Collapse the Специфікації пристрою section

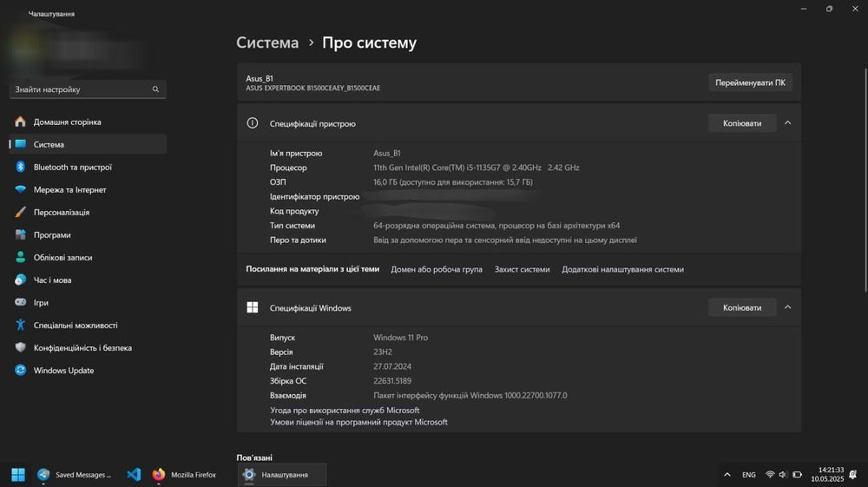(787, 123)
